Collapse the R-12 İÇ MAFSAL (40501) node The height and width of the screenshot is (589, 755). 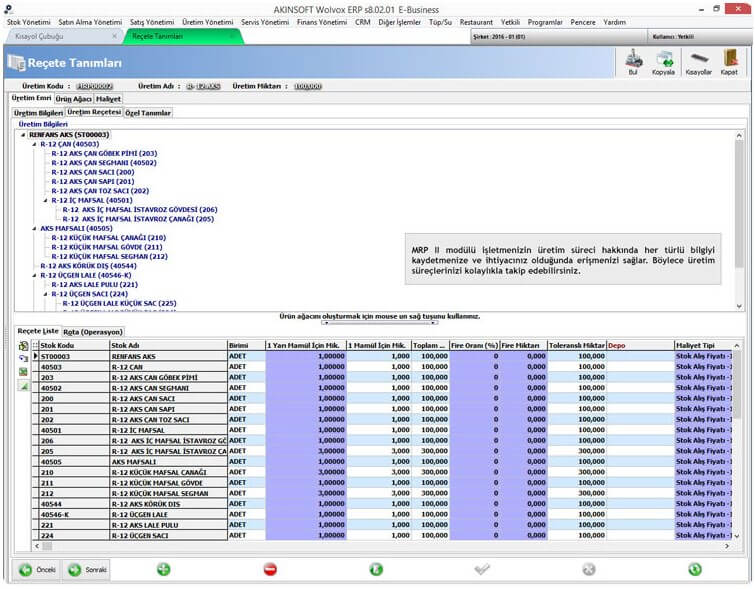46,200
